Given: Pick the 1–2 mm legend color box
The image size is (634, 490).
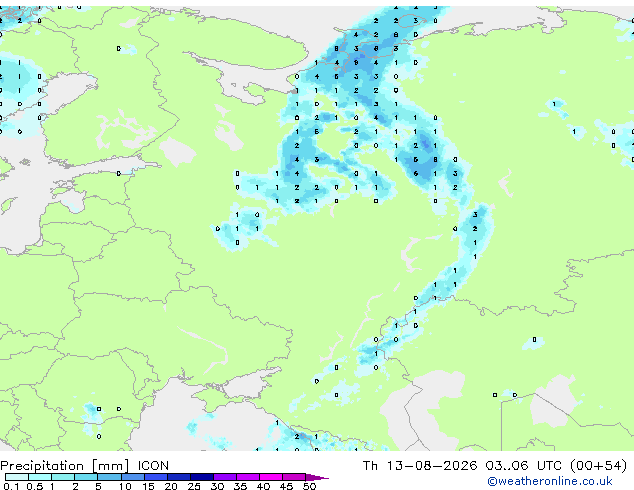Looking at the screenshot, I should pyautogui.click(x=63, y=477).
